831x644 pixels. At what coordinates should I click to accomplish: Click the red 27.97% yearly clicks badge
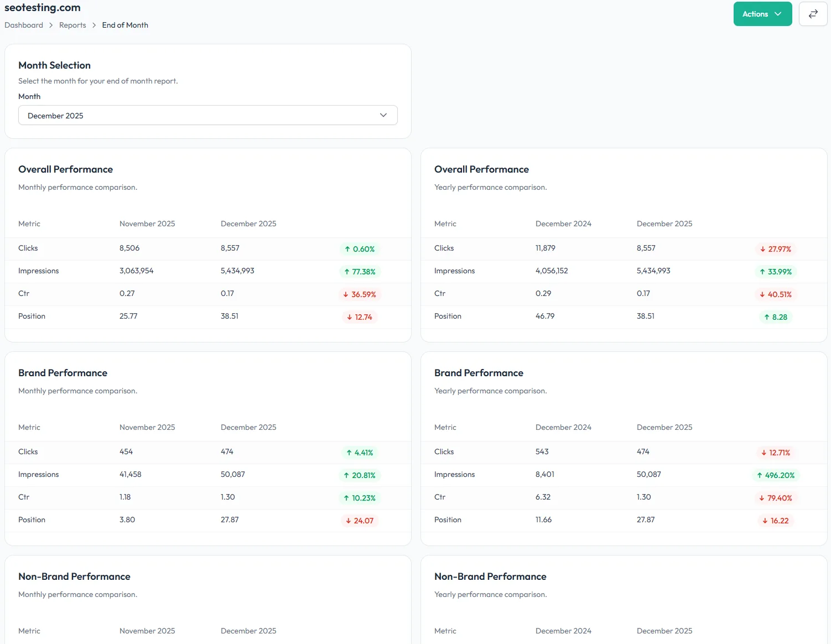pyautogui.click(x=776, y=249)
